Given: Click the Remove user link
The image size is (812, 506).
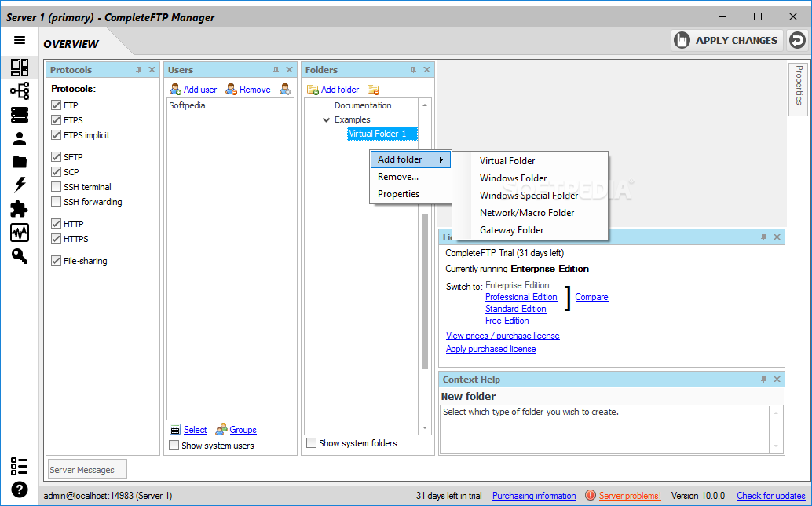Looking at the screenshot, I should (x=254, y=90).
